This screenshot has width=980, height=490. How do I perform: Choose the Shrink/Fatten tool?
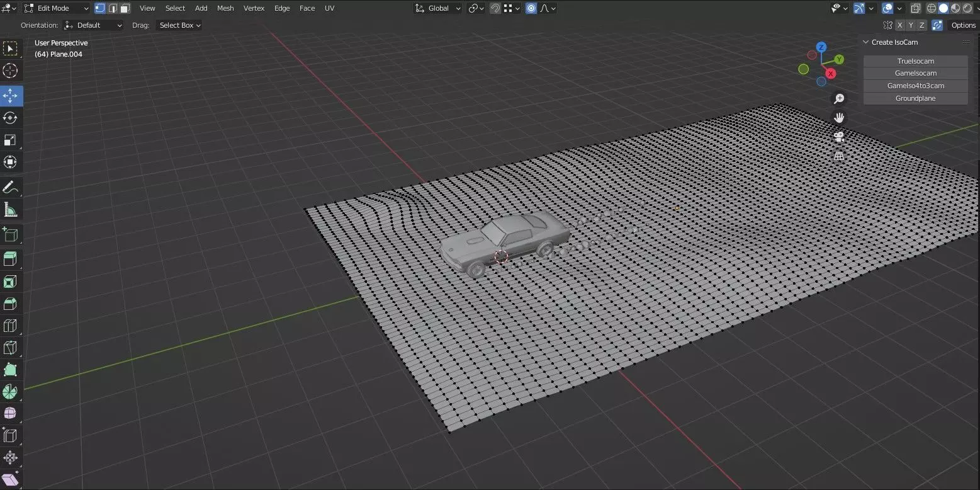click(x=10, y=457)
